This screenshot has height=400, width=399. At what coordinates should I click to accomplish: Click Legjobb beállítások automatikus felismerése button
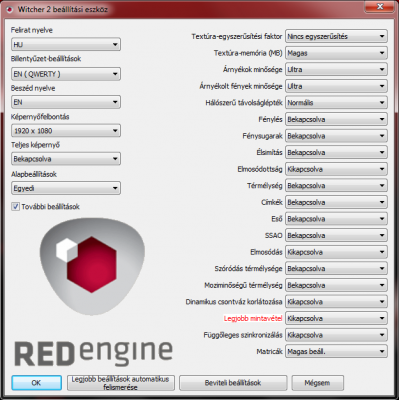(x=121, y=383)
